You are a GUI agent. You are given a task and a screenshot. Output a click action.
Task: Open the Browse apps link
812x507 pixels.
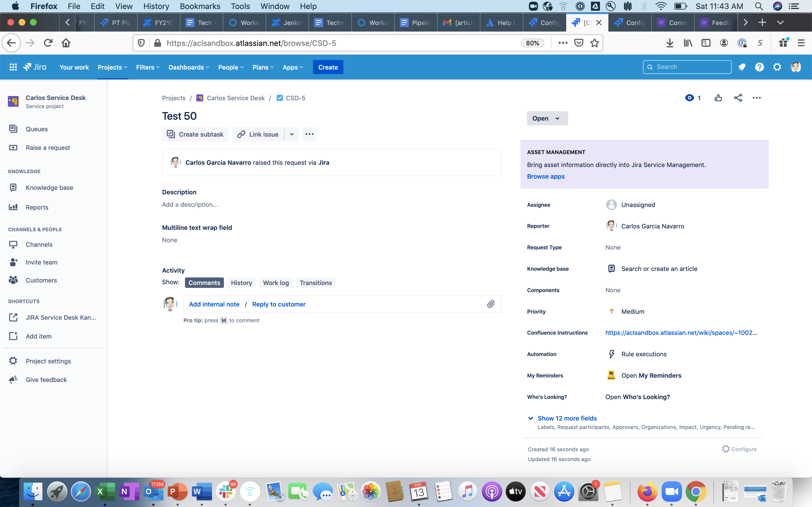[x=545, y=176]
